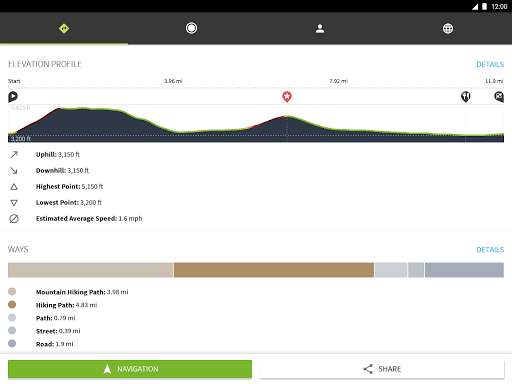Image resolution: width=512 pixels, height=384 pixels.
Task: Open Elevation Profile details
Action: [x=490, y=64]
